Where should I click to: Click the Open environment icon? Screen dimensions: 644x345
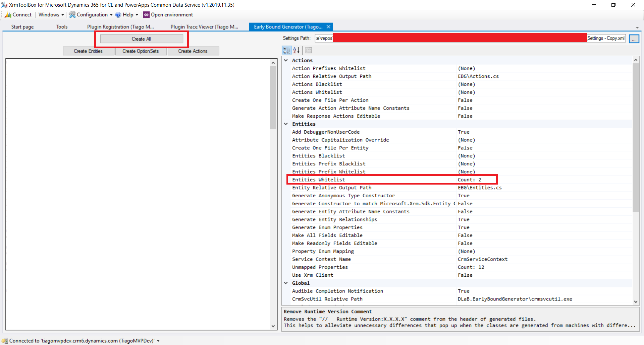click(146, 15)
